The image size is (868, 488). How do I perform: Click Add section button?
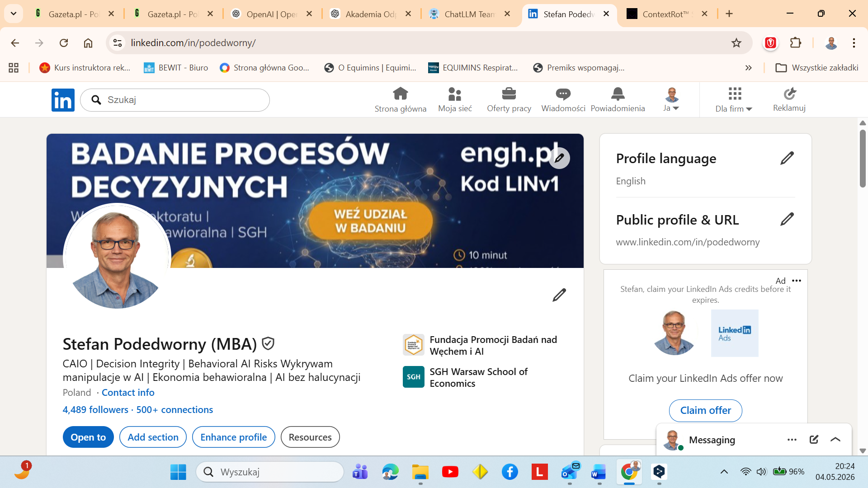[153, 437]
